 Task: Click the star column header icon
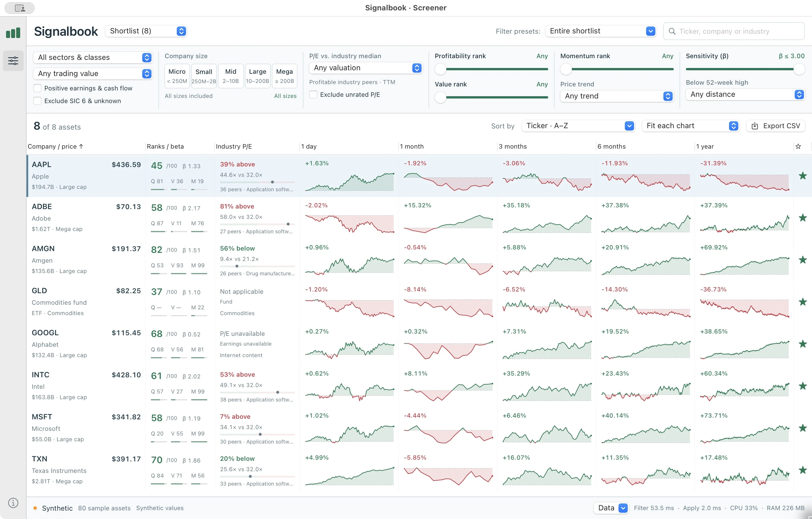point(798,146)
